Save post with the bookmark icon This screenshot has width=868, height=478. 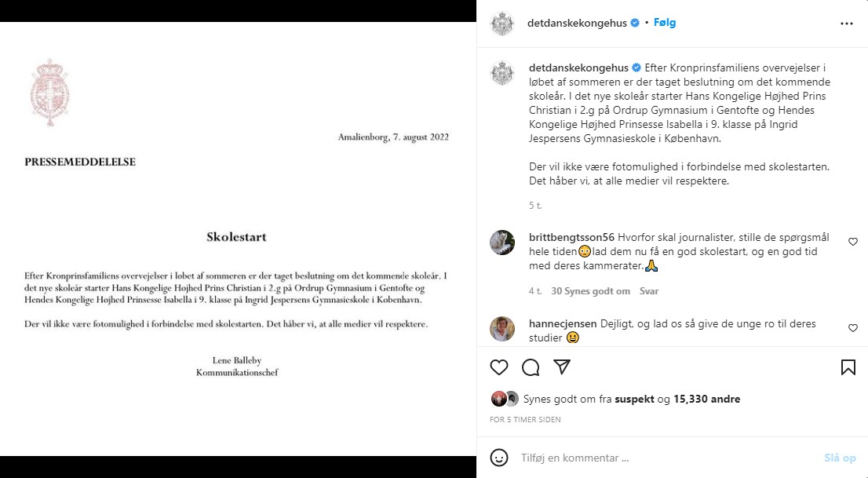tap(848, 367)
